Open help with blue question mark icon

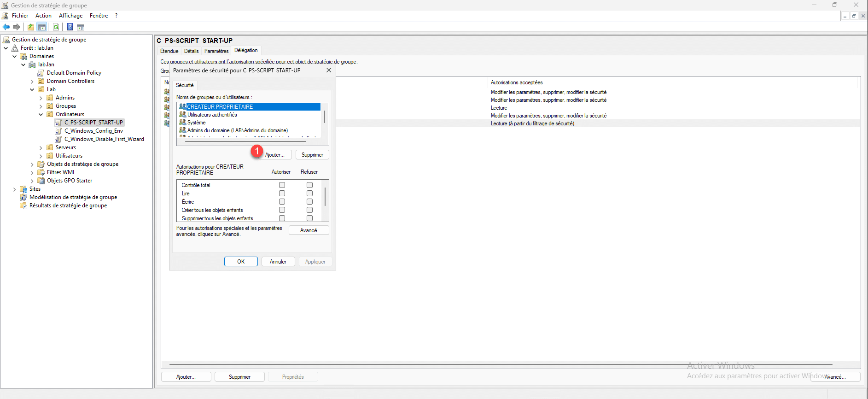coord(70,27)
